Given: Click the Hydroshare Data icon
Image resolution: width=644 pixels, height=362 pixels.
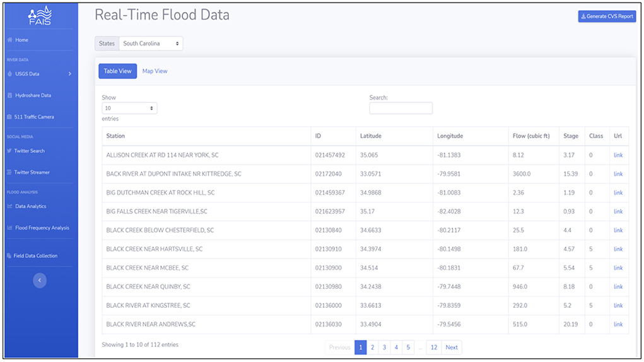Looking at the screenshot, I should pos(10,95).
